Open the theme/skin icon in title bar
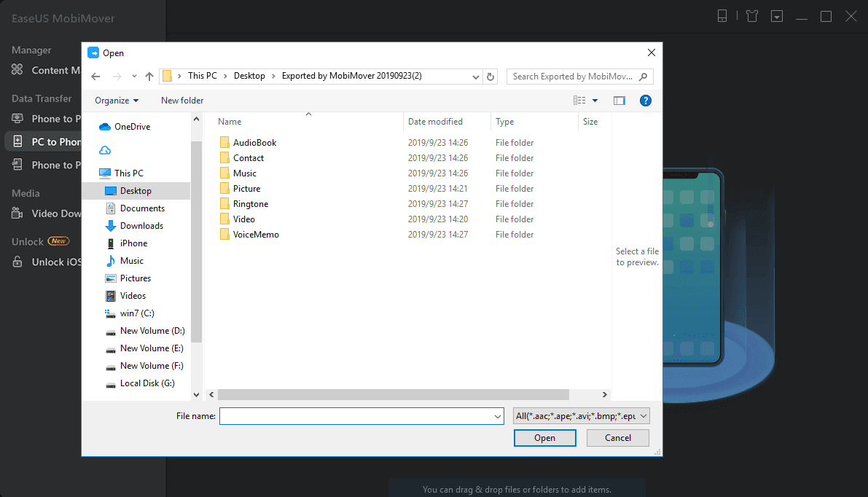Viewport: 868px width, 497px height. coord(751,15)
